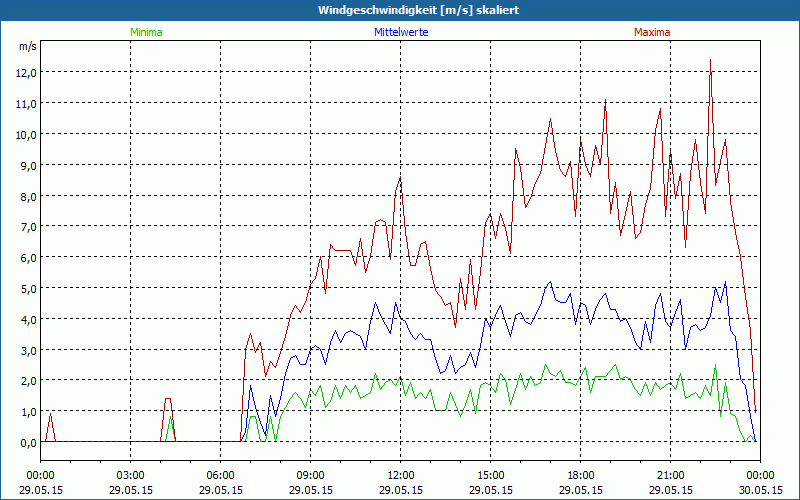Image resolution: width=800 pixels, height=500 pixels.
Task: Click the 06:00 time axis label
Action: click(220, 476)
